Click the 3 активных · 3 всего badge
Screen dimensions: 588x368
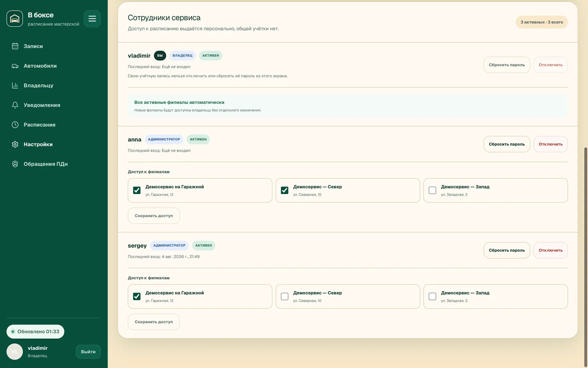pyautogui.click(x=542, y=22)
